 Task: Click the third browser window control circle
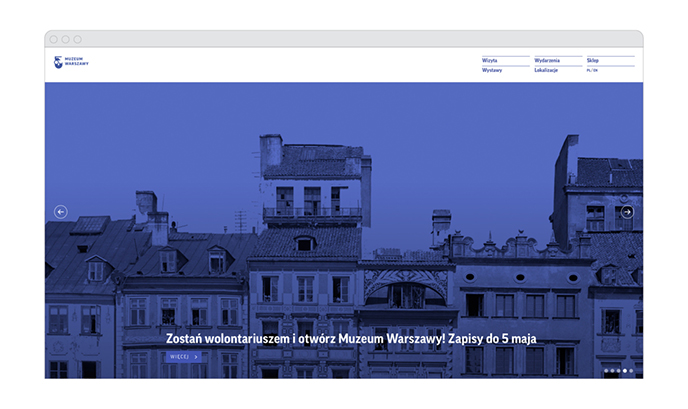coord(78,39)
